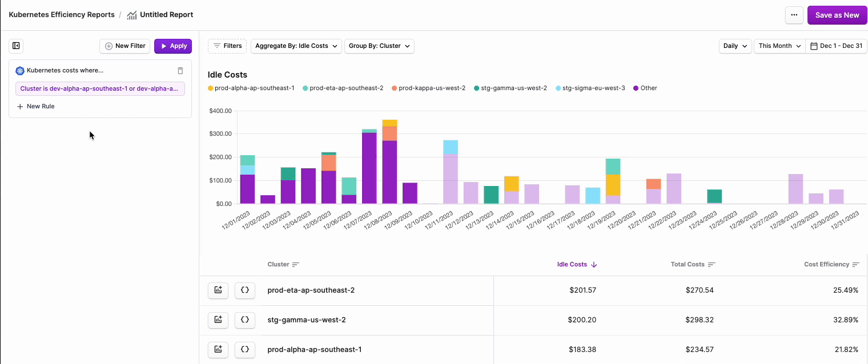
Task: Click the $201.57 idle cost value
Action: click(582, 290)
